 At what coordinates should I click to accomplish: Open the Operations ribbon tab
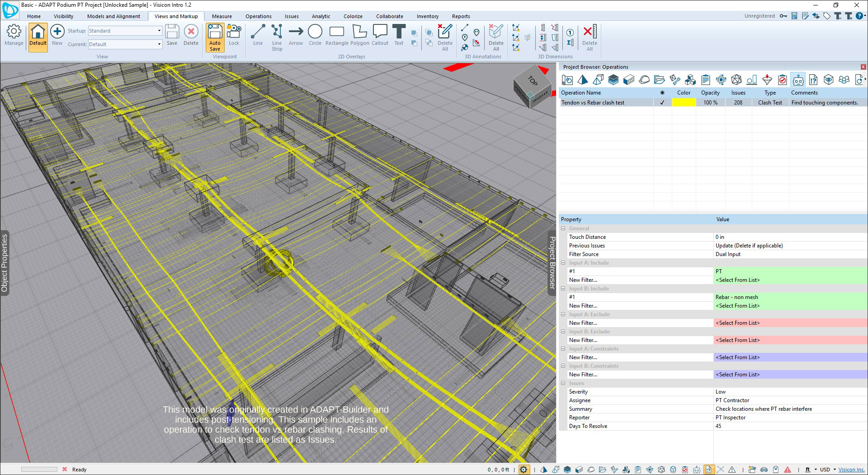click(259, 16)
